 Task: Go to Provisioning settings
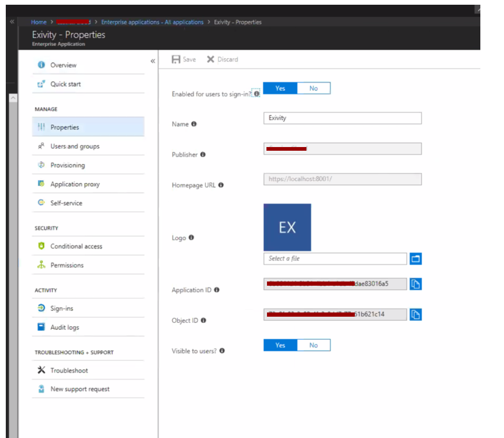[88, 165]
